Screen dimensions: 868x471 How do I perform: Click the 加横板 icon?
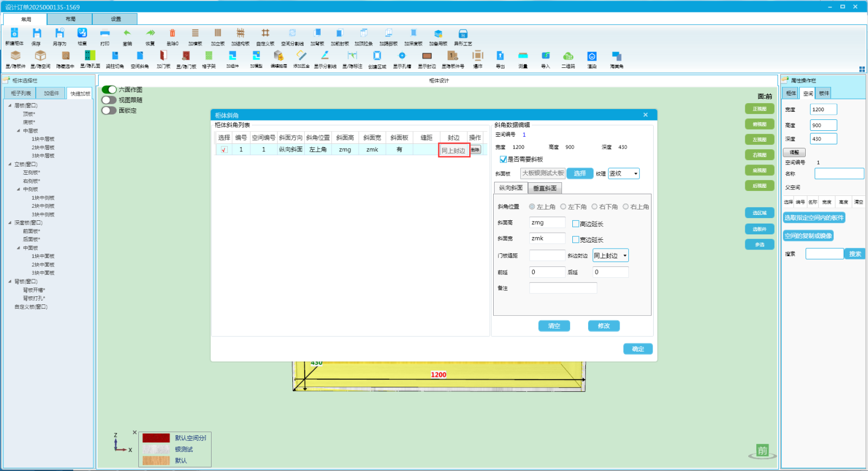click(x=195, y=34)
